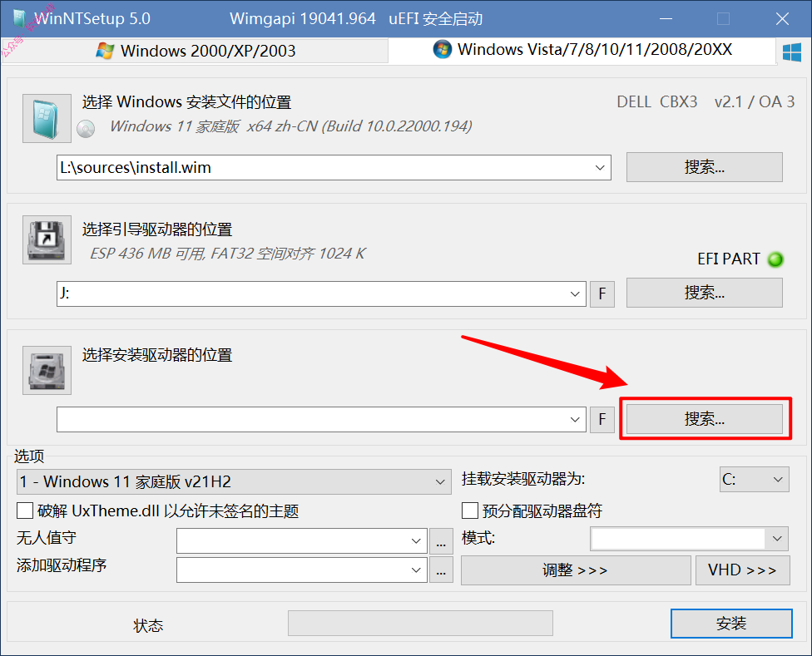Enable 破解 UxTheme.dll checkbox

pos(25,510)
